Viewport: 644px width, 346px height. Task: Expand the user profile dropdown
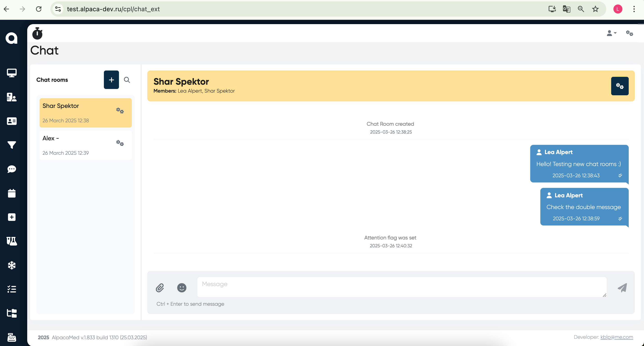coord(611,33)
